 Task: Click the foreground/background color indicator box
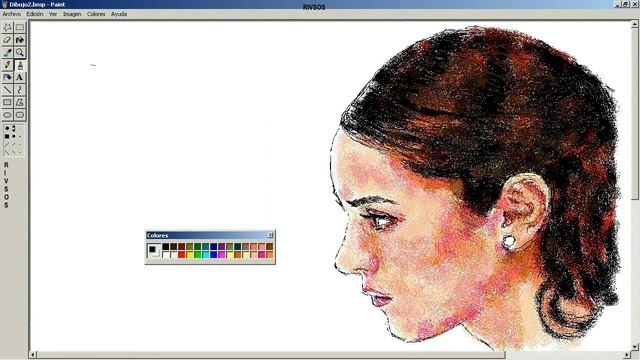click(x=153, y=250)
